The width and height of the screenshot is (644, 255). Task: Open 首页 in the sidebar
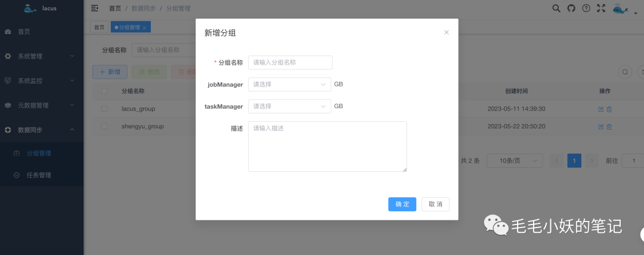pos(42,32)
